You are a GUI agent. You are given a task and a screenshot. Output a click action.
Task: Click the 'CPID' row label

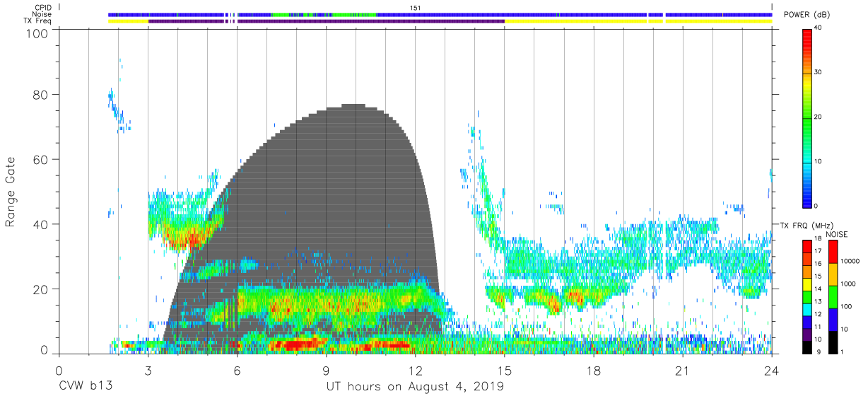(x=44, y=8)
